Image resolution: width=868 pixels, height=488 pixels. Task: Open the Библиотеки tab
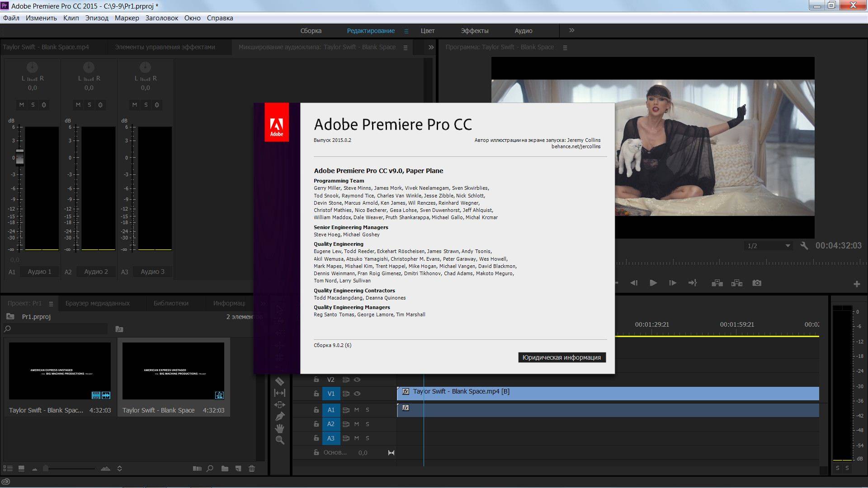[x=171, y=303]
